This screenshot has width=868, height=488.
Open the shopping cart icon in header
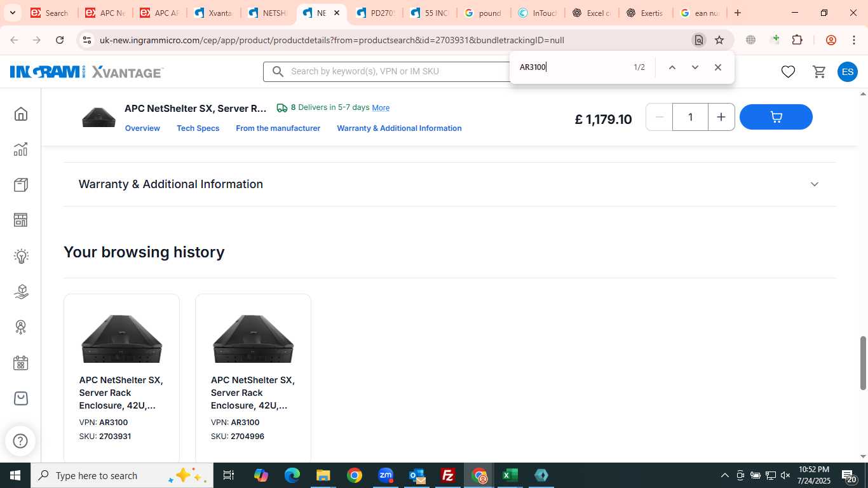[x=819, y=72]
